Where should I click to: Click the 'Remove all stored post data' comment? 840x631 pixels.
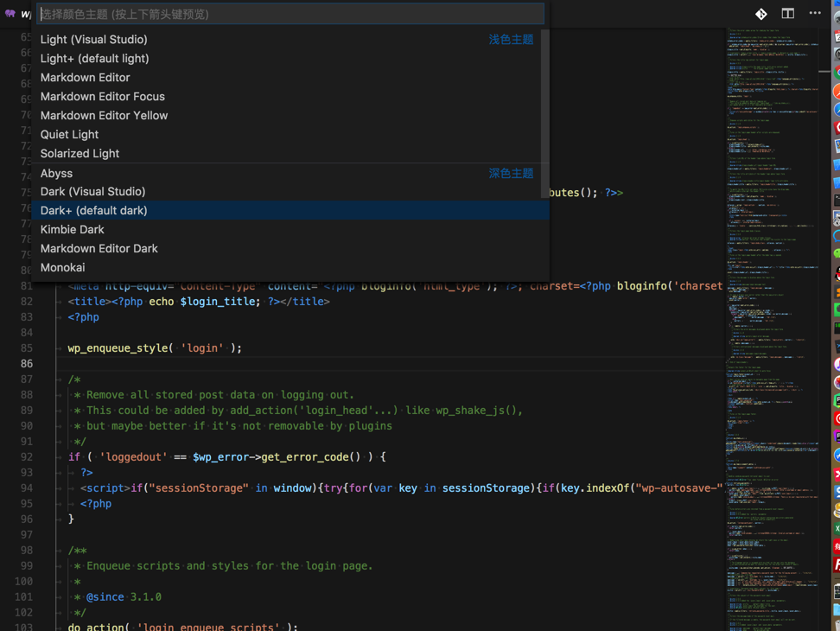pyautogui.click(x=213, y=395)
